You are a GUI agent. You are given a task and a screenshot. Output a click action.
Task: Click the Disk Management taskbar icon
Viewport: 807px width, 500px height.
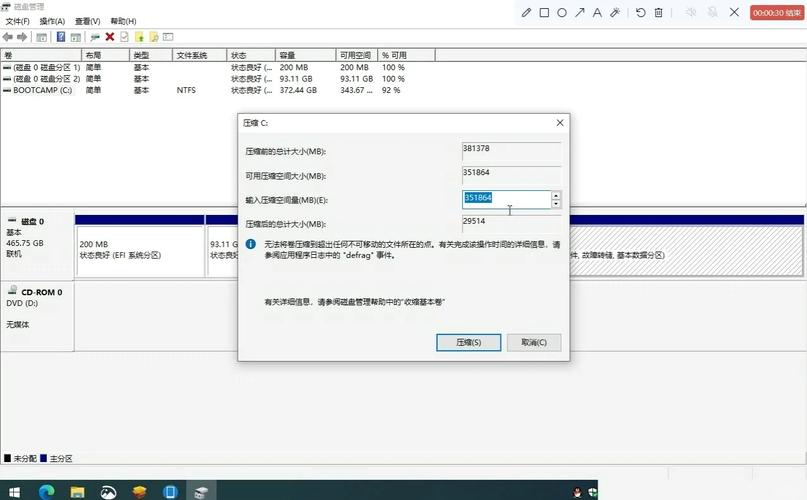click(x=201, y=491)
